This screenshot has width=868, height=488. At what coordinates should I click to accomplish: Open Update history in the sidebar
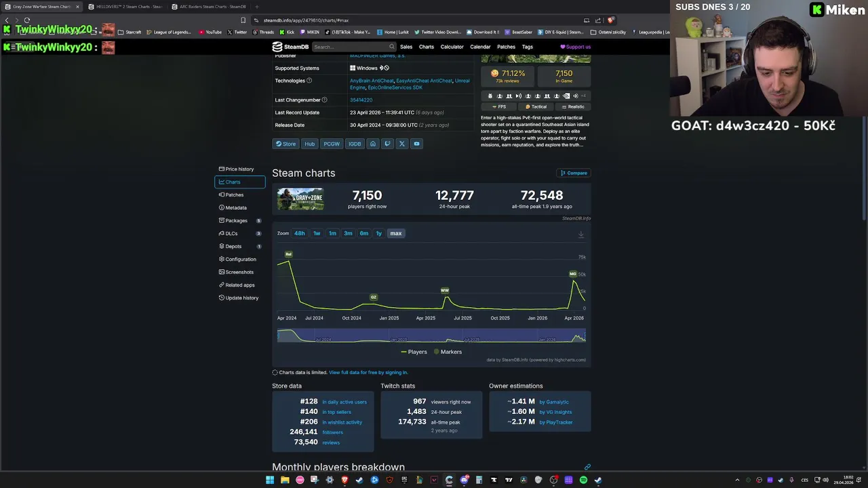click(x=239, y=298)
